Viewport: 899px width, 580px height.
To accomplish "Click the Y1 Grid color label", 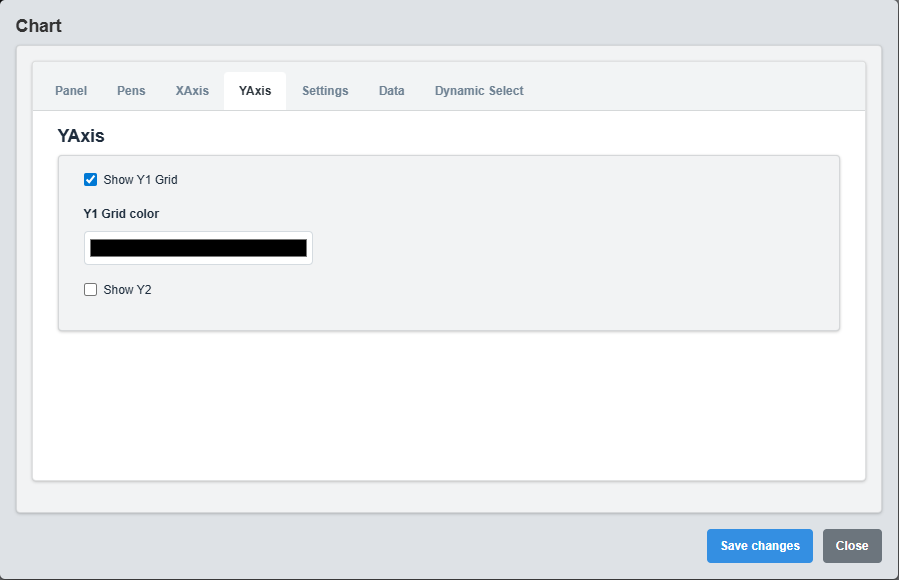I will (x=121, y=213).
